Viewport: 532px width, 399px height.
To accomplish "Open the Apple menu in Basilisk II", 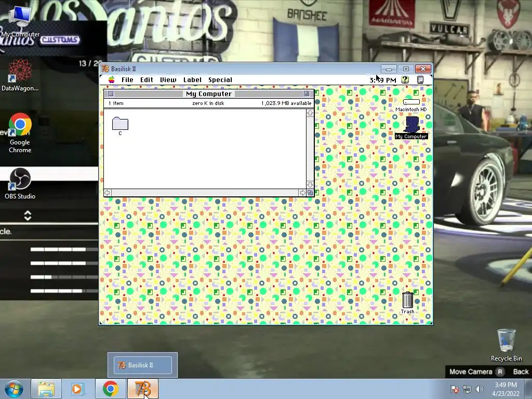I will click(x=111, y=79).
